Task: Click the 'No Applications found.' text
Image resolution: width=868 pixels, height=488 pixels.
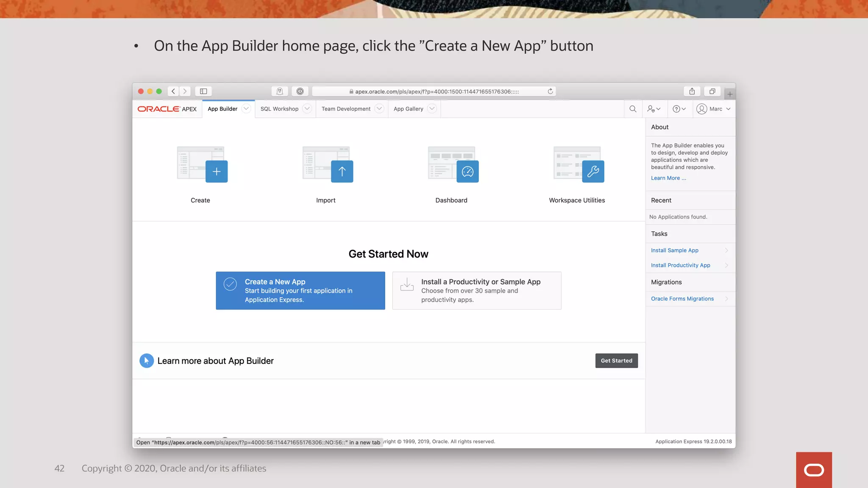Action: point(678,217)
